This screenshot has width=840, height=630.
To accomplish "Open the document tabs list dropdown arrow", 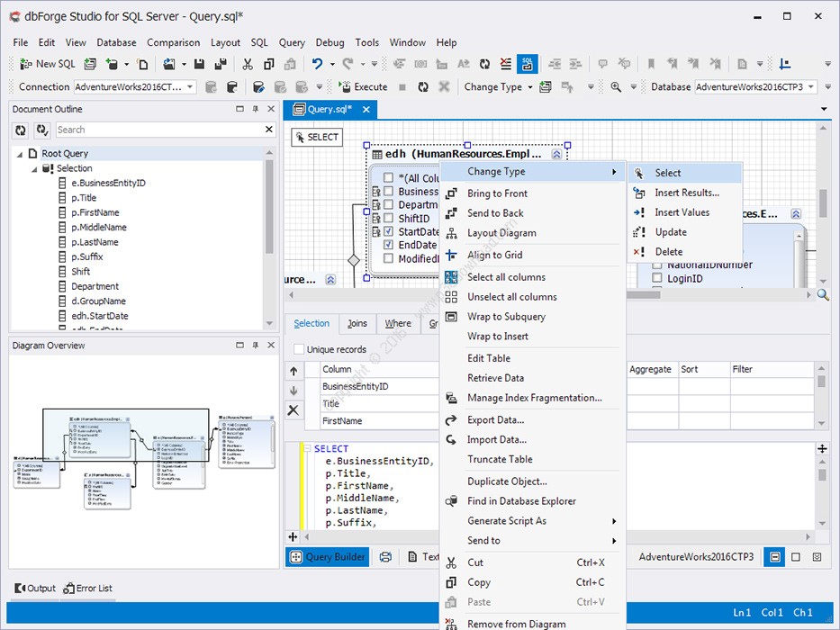I will coord(824,109).
